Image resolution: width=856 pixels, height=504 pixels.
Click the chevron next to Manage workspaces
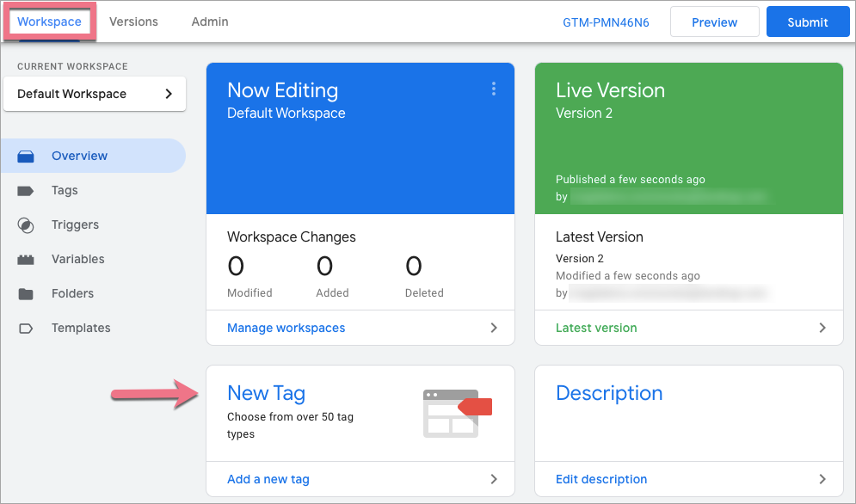tap(493, 328)
